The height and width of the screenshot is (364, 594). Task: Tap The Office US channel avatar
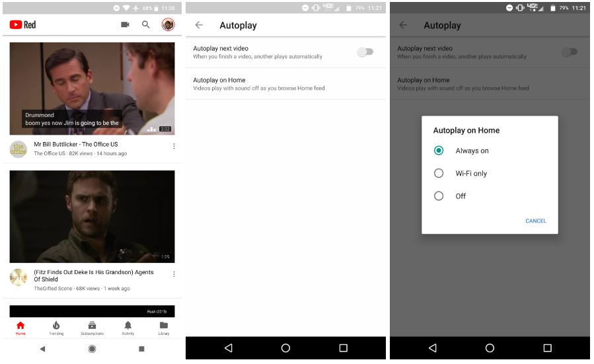[19, 149]
